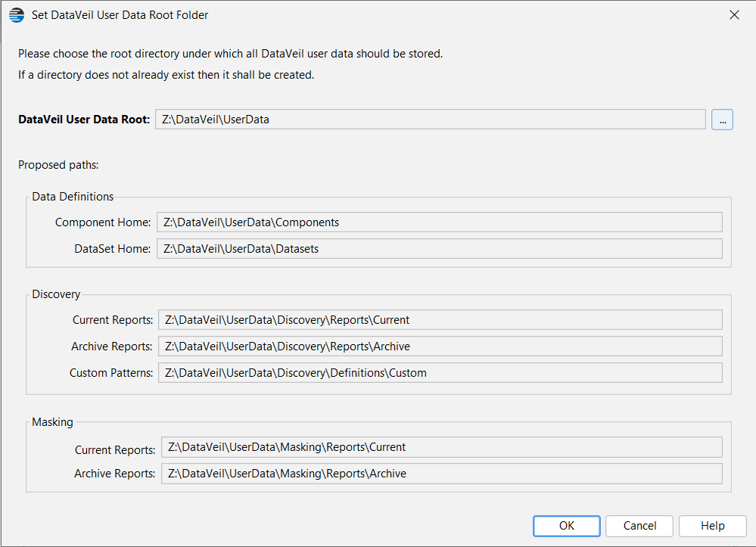Open the Help button
The height and width of the screenshot is (547, 756).
(x=713, y=526)
